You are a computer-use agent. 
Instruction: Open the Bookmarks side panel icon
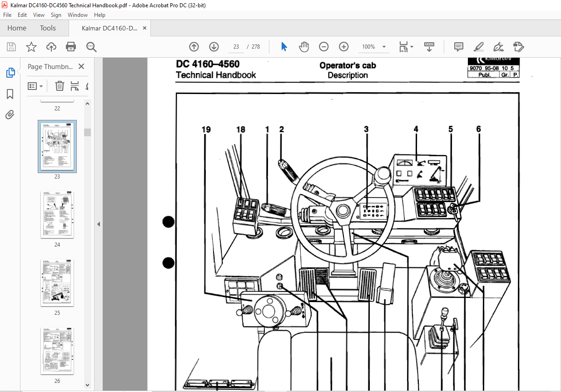[10, 94]
